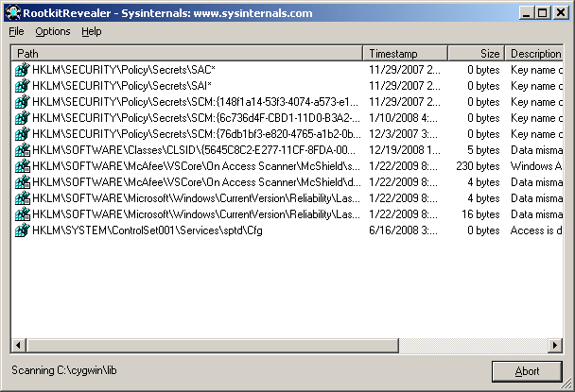Sort results by the Path column header

click(186, 54)
